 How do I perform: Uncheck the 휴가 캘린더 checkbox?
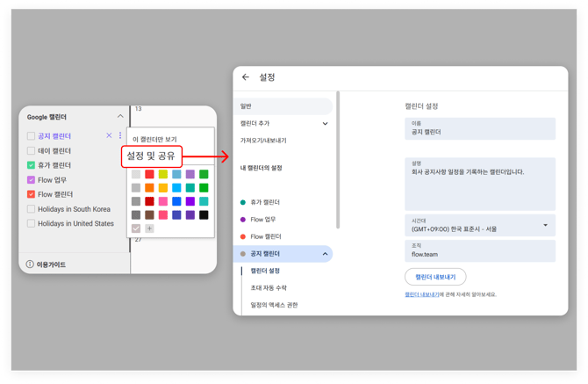click(x=31, y=165)
